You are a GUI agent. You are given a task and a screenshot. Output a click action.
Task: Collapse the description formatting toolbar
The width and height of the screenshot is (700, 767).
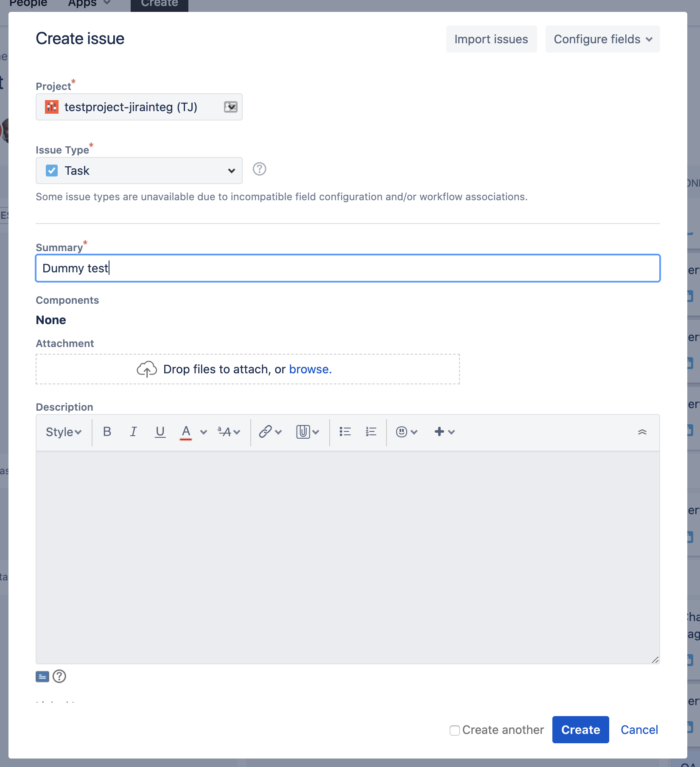642,432
